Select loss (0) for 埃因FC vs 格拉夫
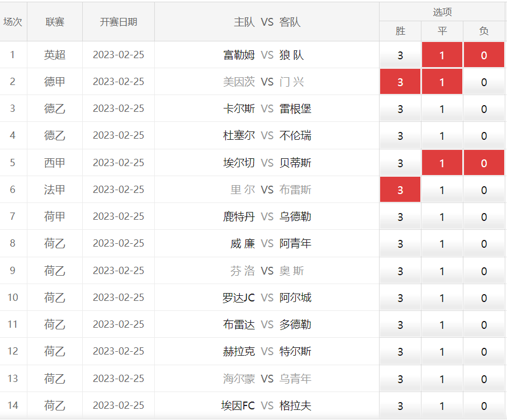The height and width of the screenshot is (420, 507). pyautogui.click(x=484, y=406)
